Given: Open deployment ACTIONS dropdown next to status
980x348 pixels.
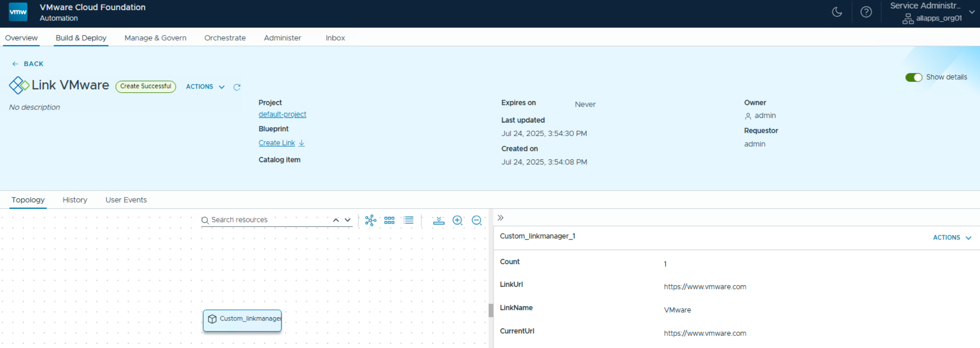Looking at the screenshot, I should 205,87.
